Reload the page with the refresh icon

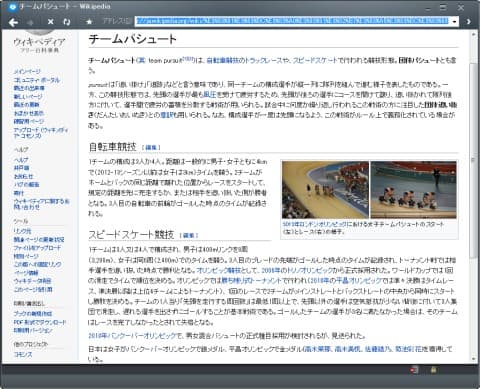pyautogui.click(x=67, y=22)
